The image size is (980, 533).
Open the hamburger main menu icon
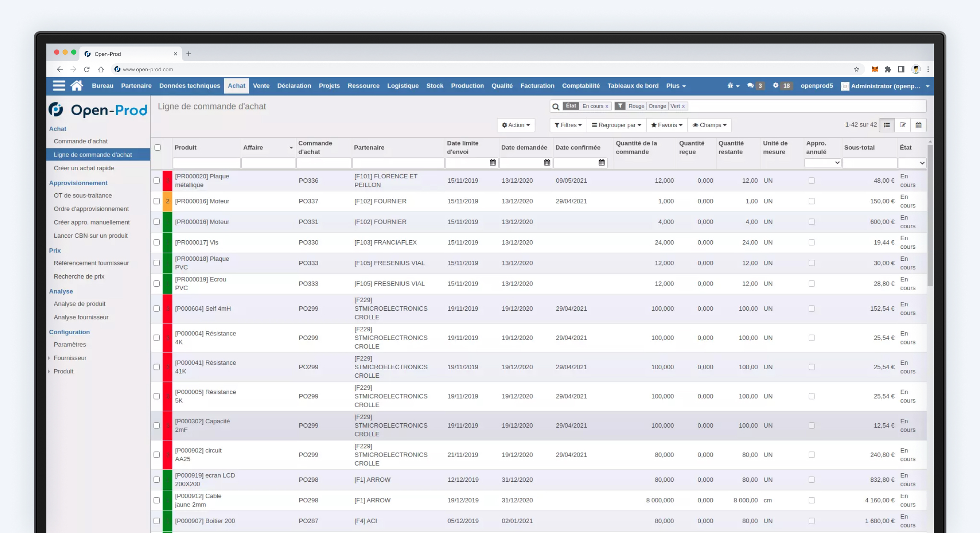click(59, 86)
